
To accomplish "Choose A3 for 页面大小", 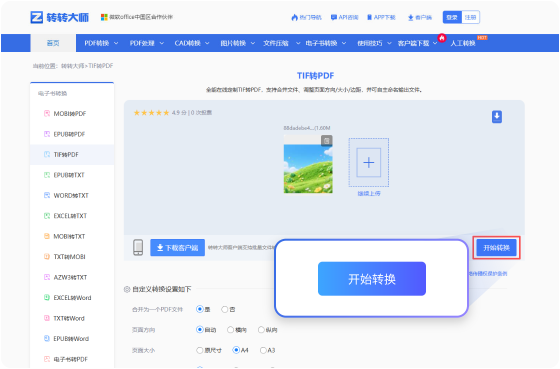I will 263,350.
